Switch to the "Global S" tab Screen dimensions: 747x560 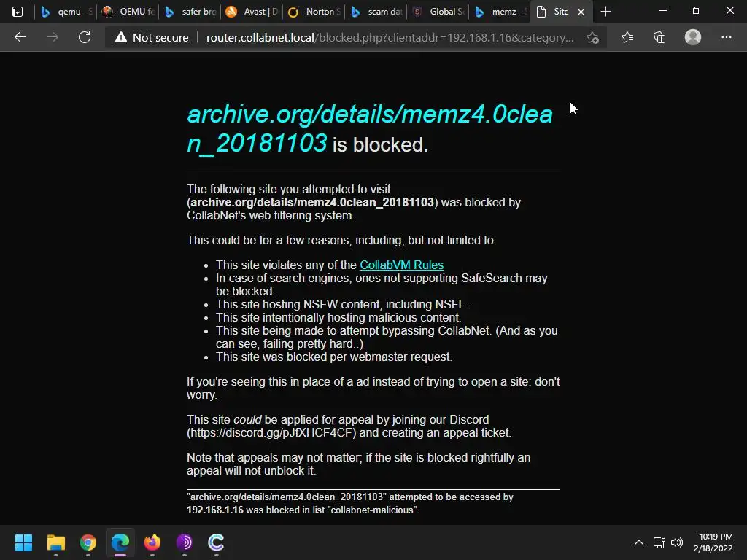click(438, 12)
